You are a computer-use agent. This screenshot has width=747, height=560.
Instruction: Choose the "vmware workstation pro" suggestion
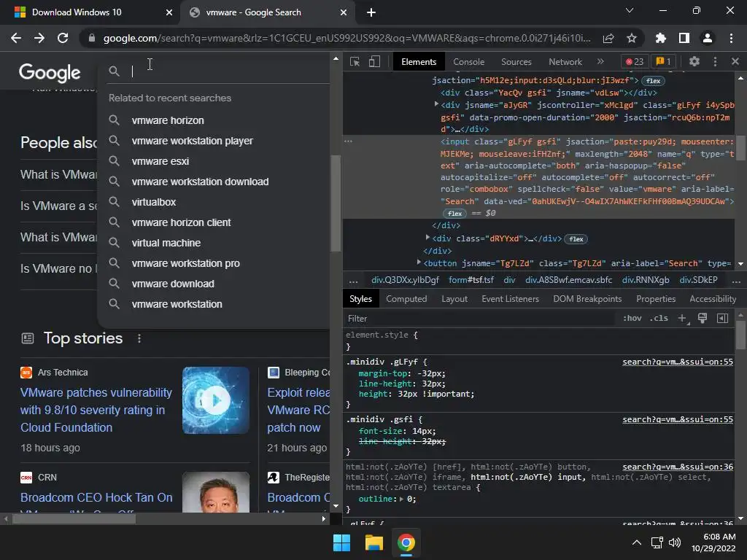(214, 263)
